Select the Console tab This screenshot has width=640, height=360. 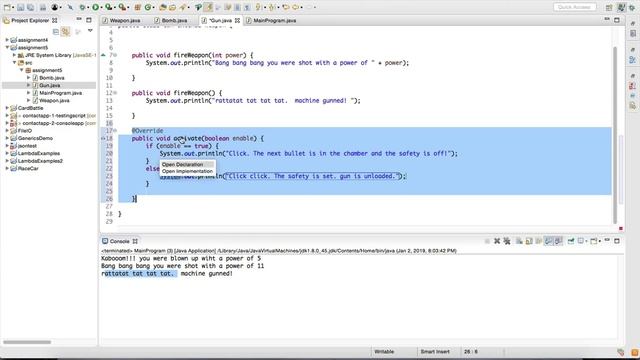(119, 241)
